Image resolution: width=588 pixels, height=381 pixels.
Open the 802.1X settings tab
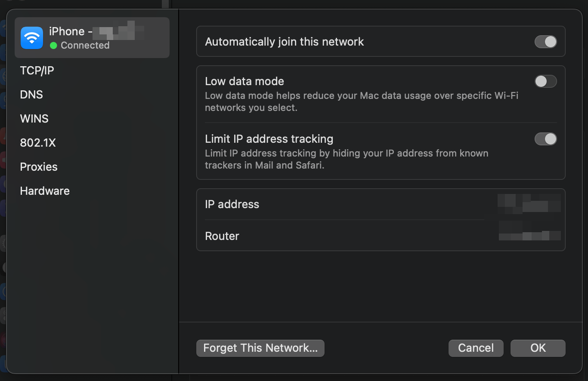[38, 143]
